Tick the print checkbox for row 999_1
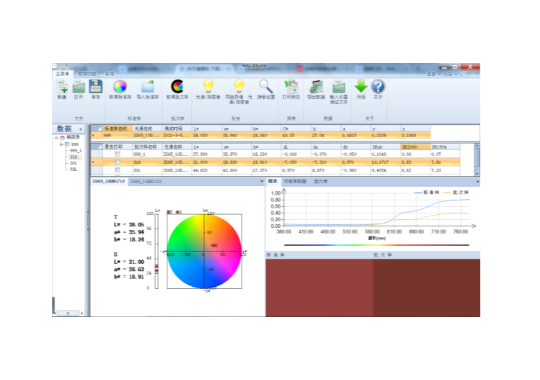The image size is (540, 380). click(117, 154)
